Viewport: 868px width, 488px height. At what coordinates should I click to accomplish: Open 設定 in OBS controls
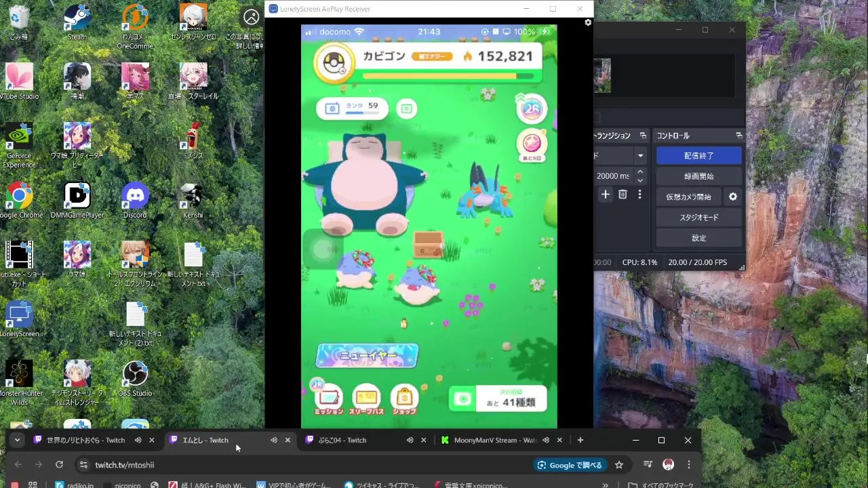pyautogui.click(x=698, y=239)
